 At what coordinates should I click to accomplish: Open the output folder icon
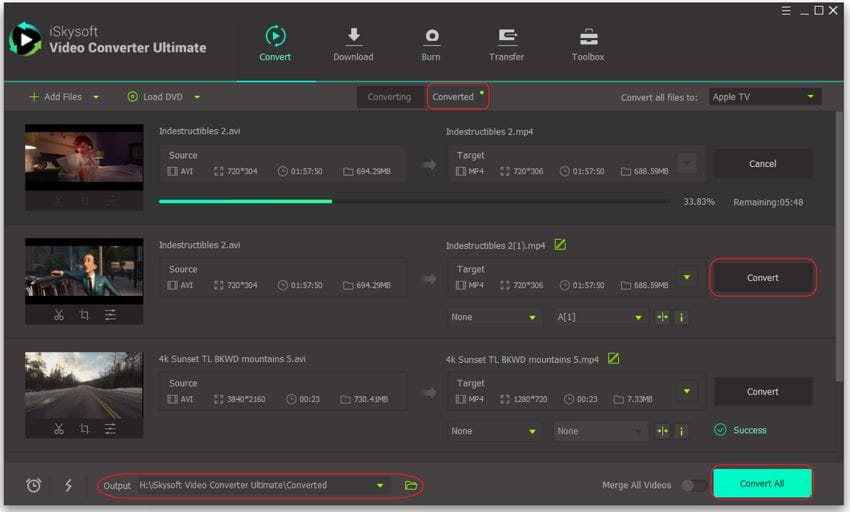point(411,485)
